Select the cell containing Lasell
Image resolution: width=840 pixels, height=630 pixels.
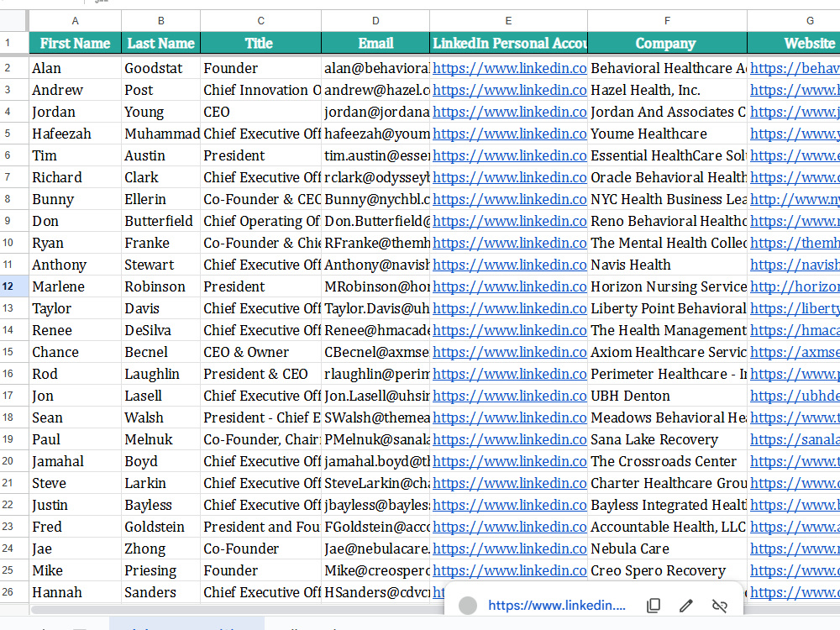pyautogui.click(x=160, y=396)
